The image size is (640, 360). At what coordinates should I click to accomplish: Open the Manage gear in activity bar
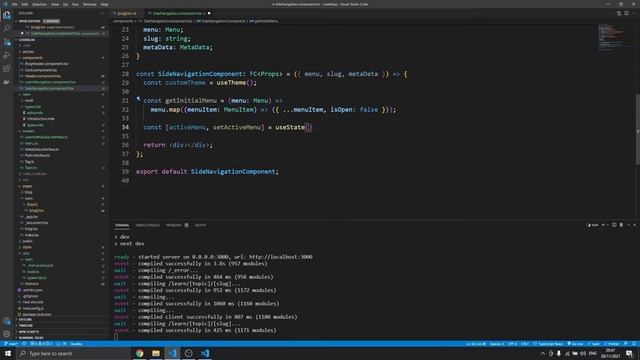click(7, 334)
